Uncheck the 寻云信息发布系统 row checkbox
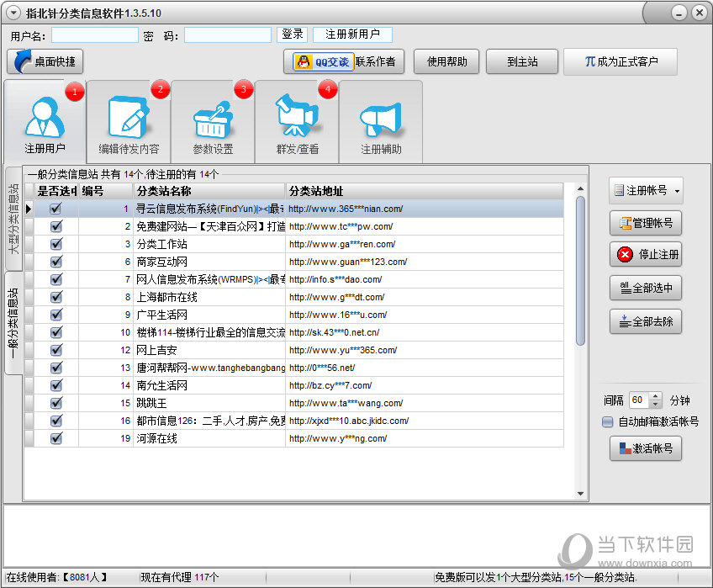713x588 pixels. click(x=56, y=209)
